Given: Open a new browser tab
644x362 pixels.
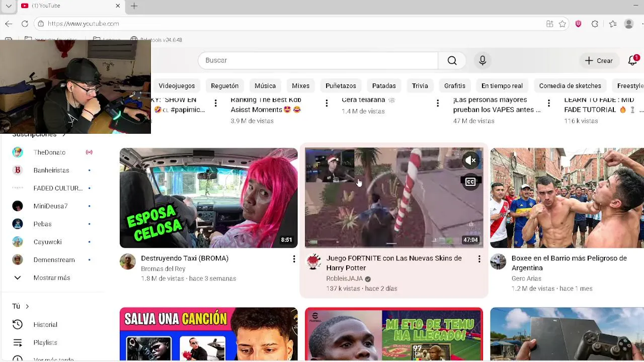Looking at the screenshot, I should [134, 6].
